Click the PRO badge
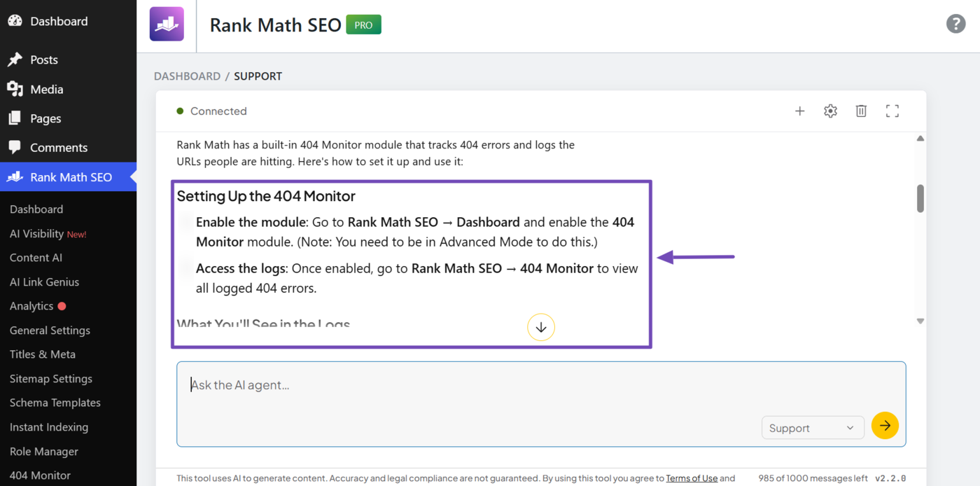Screen dimensions: 980x486 coord(363,25)
